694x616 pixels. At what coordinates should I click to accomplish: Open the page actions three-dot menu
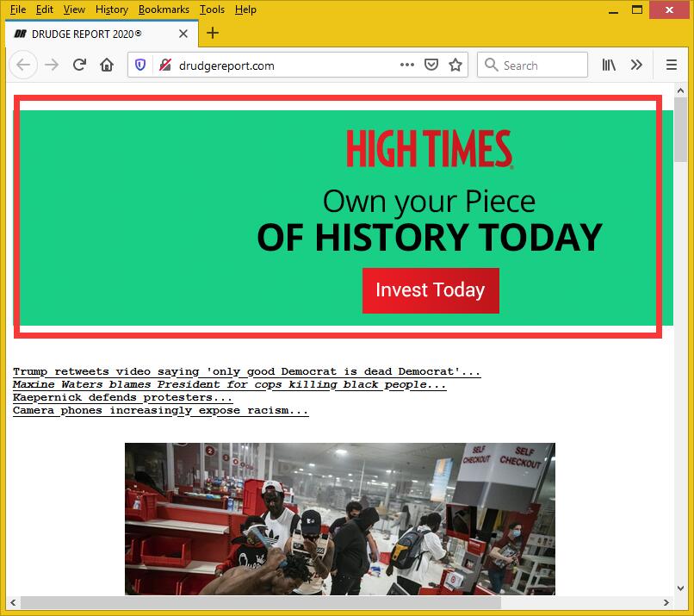point(406,65)
